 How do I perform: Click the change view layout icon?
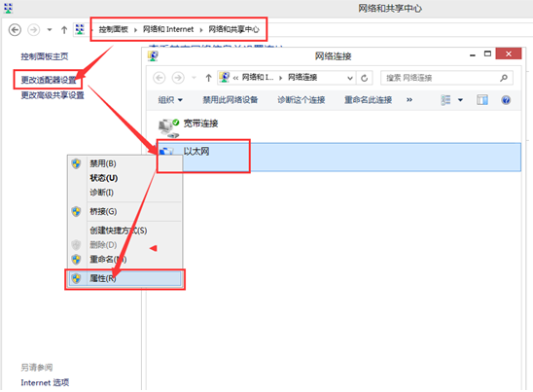[445, 100]
